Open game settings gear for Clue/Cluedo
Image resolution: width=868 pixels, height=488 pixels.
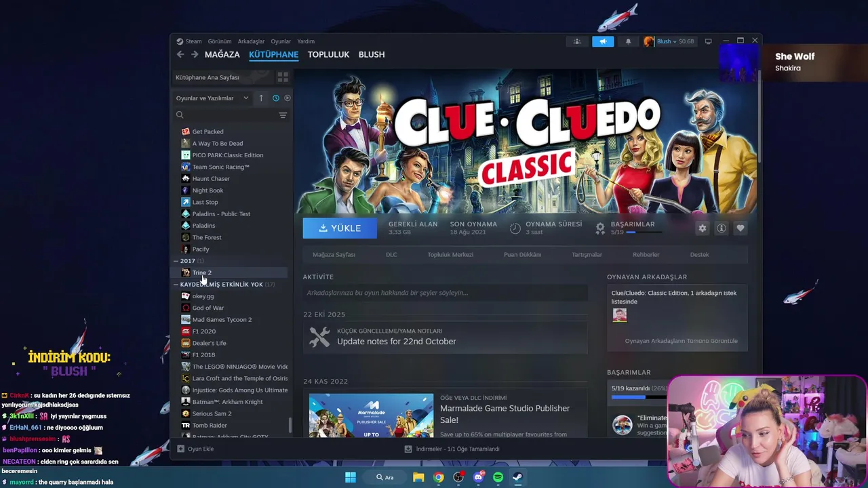coord(703,228)
